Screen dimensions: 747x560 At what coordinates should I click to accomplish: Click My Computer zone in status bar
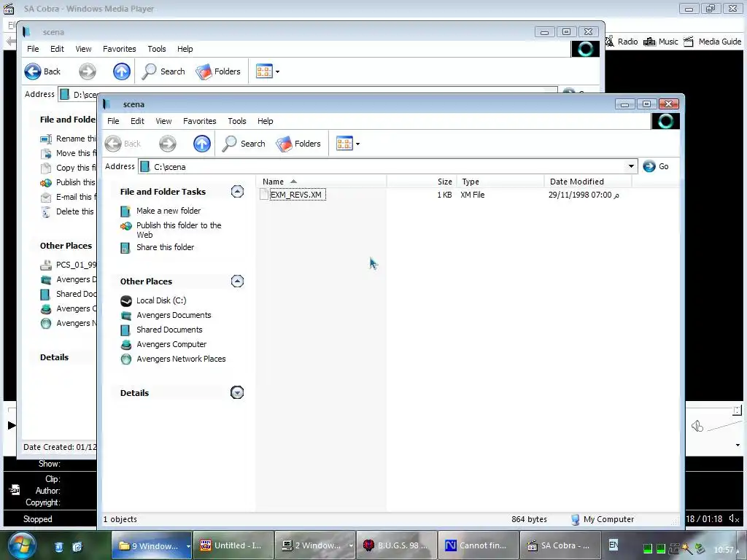[x=603, y=519]
